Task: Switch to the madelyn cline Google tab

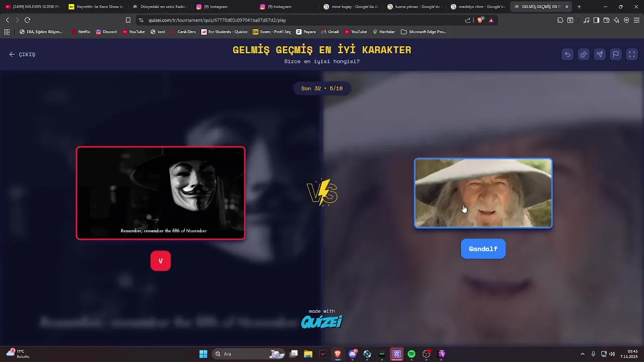Action: (x=478, y=7)
